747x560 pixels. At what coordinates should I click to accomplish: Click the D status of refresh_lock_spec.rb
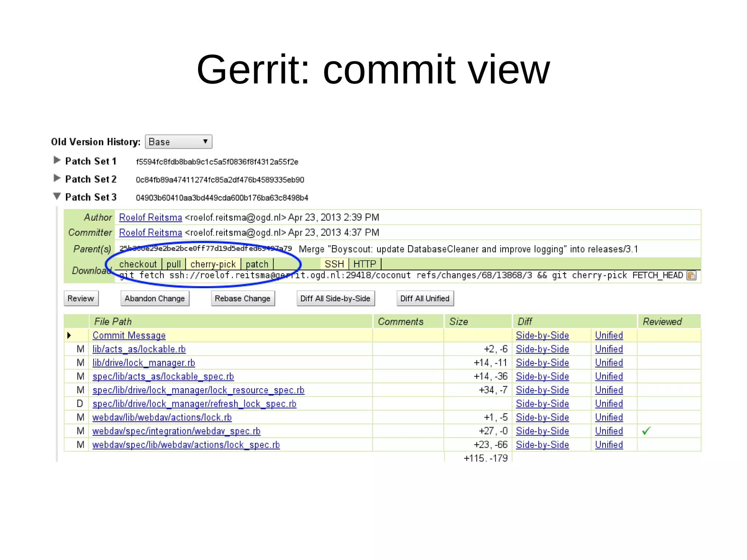[80, 404]
